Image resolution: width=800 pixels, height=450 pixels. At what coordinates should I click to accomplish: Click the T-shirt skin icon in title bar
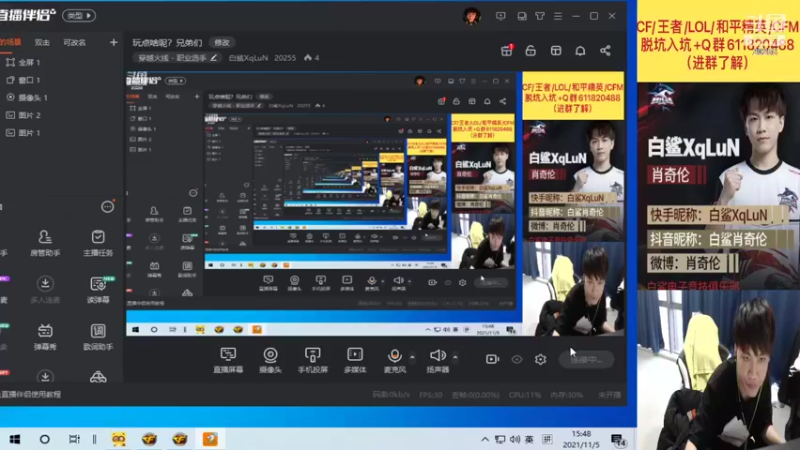click(540, 16)
